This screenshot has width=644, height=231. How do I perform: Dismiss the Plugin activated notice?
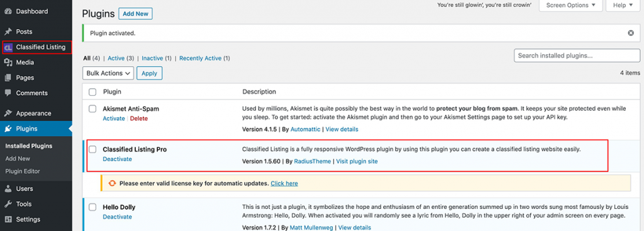click(x=631, y=33)
